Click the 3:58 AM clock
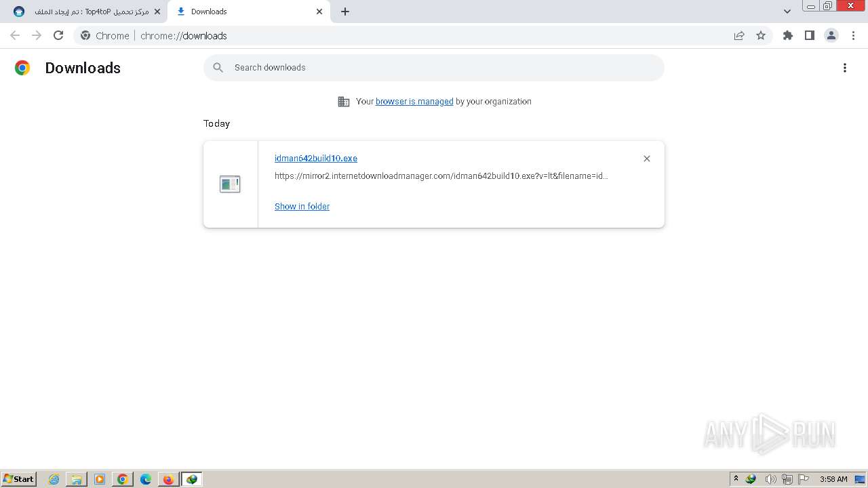 tap(833, 479)
